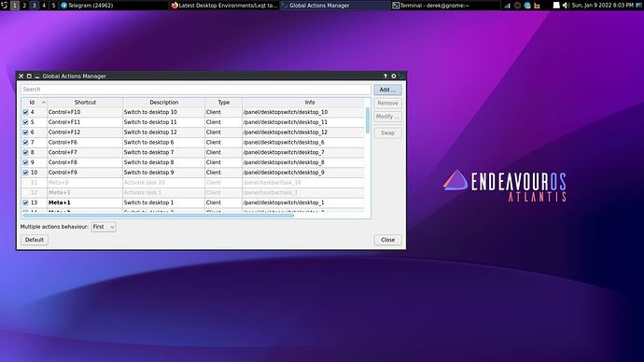Viewport: 644px width, 362px height.
Task: Open the Multiple actions behaviour dropdown
Action: point(104,227)
